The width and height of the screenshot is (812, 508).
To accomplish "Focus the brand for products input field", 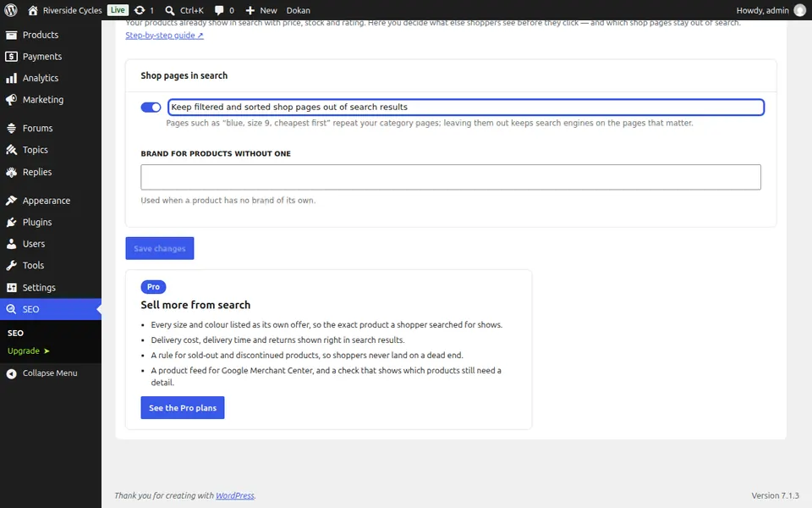I will pos(451,177).
